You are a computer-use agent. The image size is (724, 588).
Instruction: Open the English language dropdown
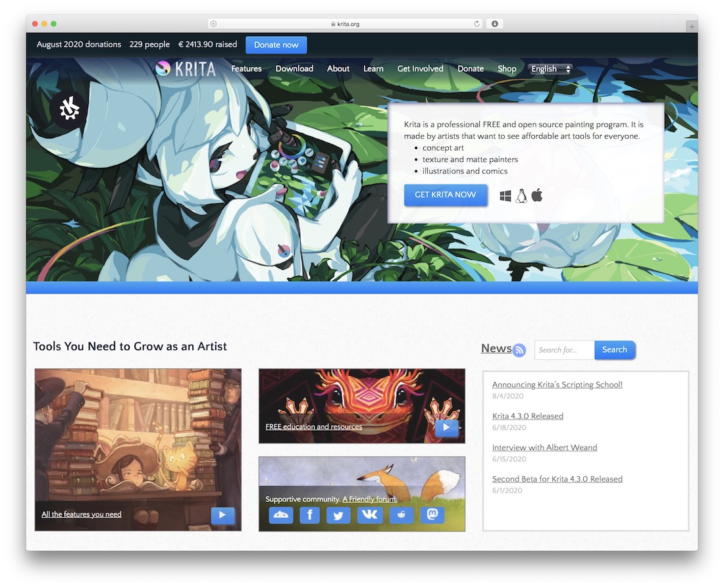click(550, 69)
